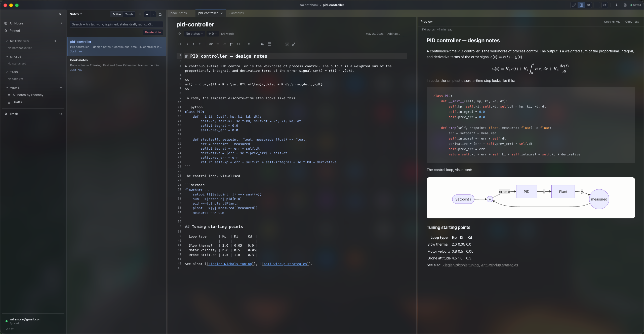
Task: Switch to the Footnotes tab
Action: (x=236, y=13)
